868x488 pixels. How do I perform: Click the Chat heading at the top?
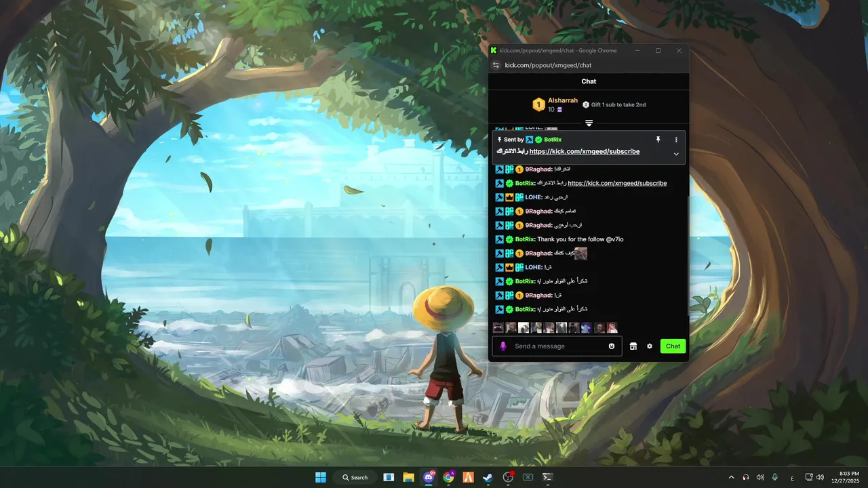[x=589, y=81]
